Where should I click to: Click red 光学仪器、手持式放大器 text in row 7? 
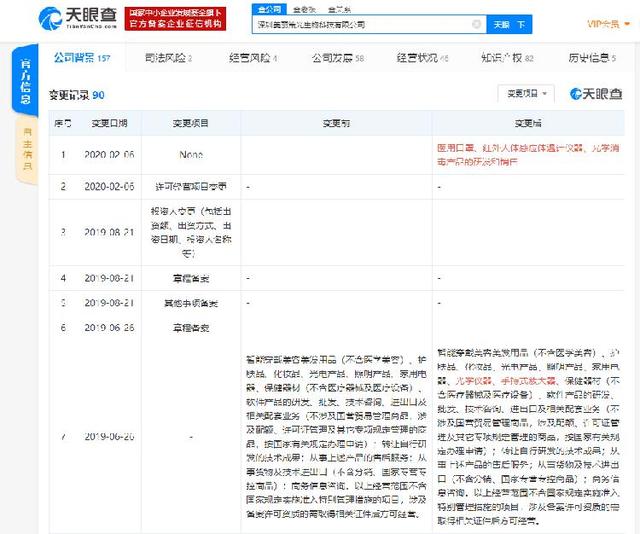pyautogui.click(x=505, y=380)
